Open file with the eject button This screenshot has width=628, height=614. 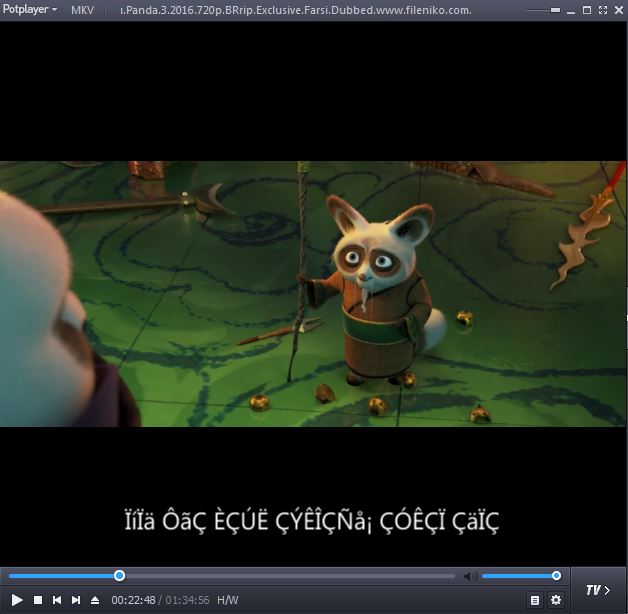pos(95,600)
